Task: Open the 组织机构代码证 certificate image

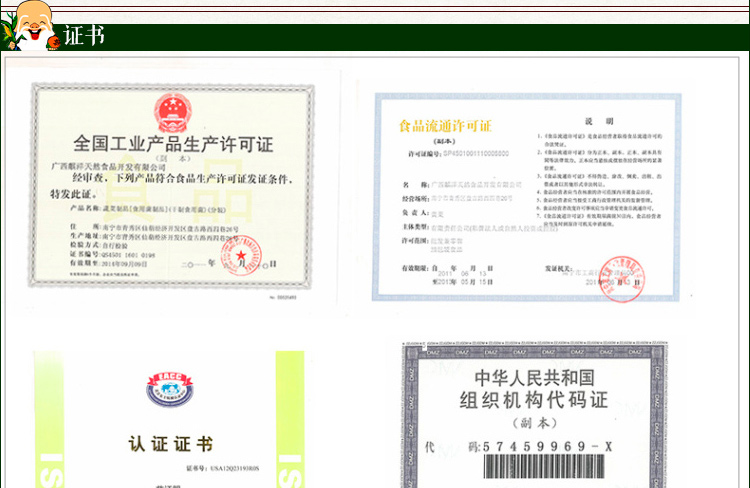Action: (x=534, y=415)
